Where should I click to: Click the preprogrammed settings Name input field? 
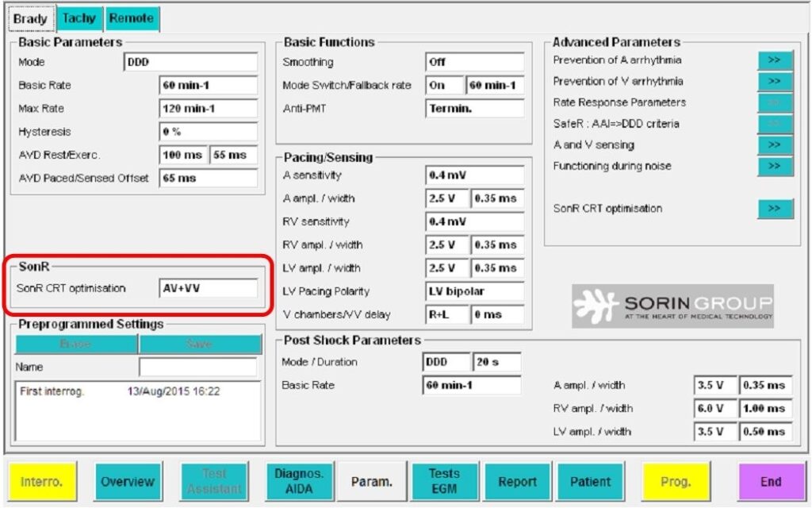(x=197, y=368)
